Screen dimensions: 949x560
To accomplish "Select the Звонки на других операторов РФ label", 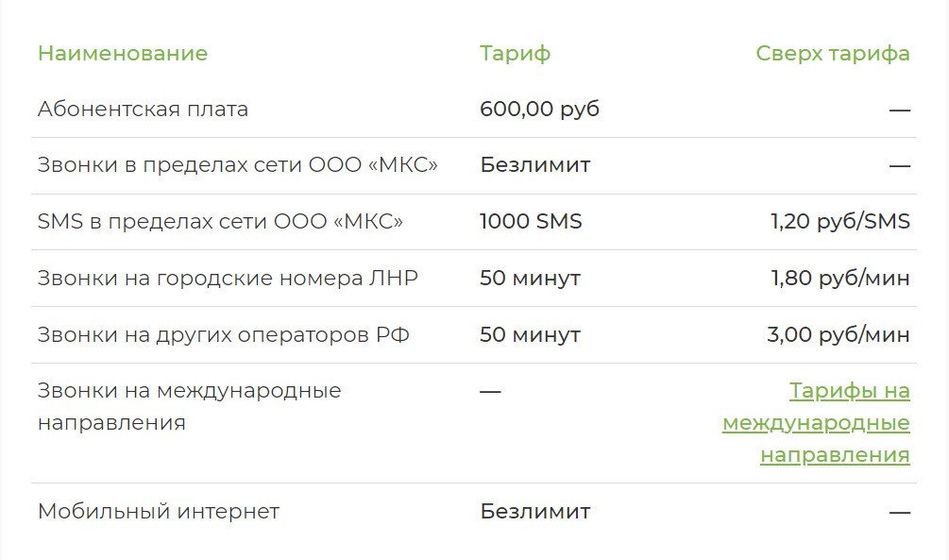I will pyautogui.click(x=224, y=335).
